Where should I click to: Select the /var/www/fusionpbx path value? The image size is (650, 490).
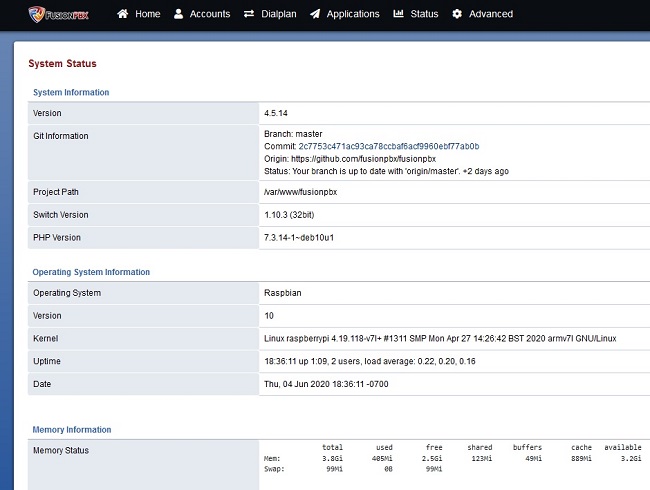301,192
